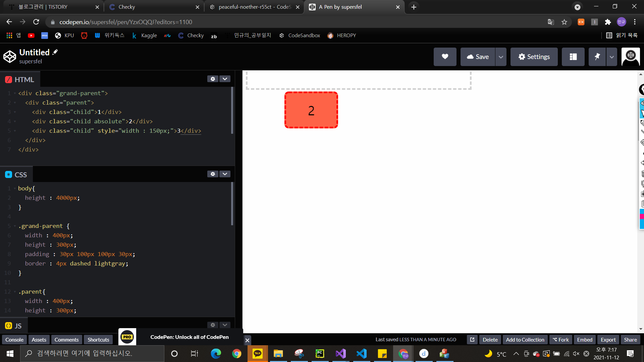Open HTML editor settings gear
Image resolution: width=644 pixels, height=362 pixels.
[213, 79]
